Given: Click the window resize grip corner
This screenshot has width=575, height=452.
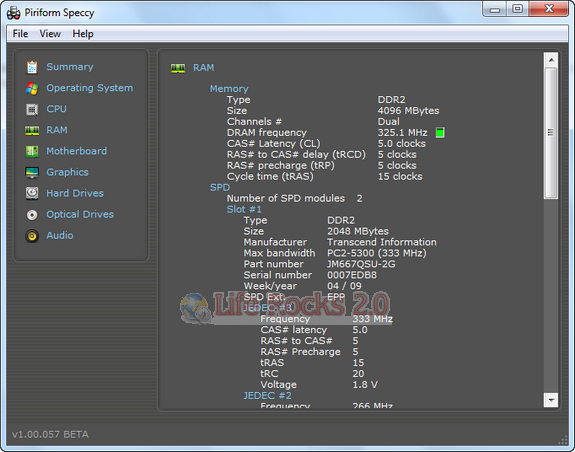Looking at the screenshot, I should (563, 440).
